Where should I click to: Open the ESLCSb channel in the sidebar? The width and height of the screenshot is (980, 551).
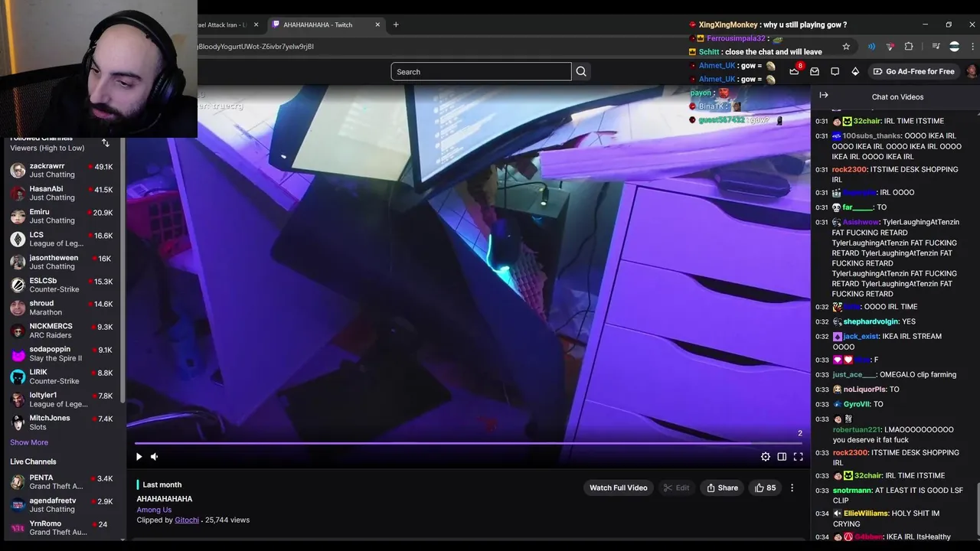pyautogui.click(x=63, y=285)
